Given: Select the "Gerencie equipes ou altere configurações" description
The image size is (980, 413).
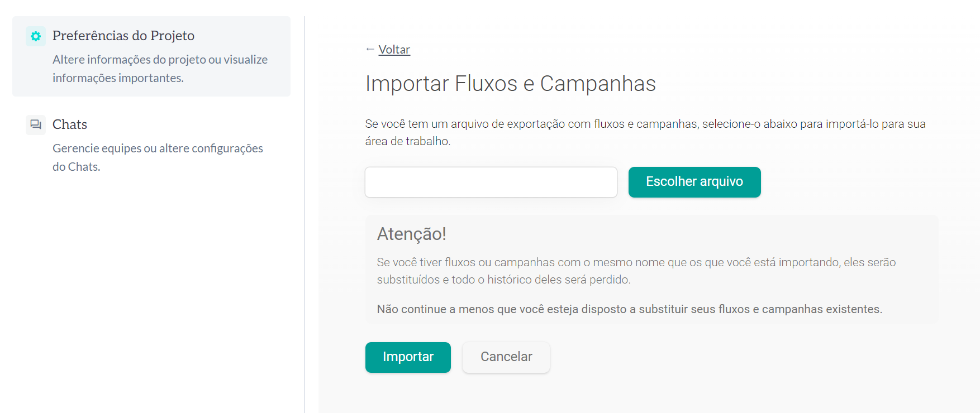Looking at the screenshot, I should point(158,148).
